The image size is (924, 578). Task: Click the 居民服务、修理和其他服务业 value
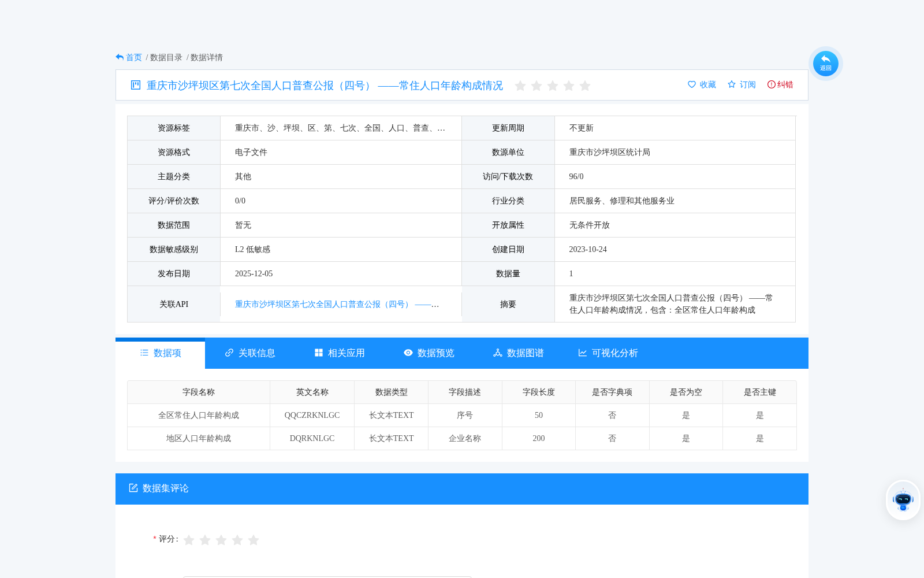click(x=622, y=201)
